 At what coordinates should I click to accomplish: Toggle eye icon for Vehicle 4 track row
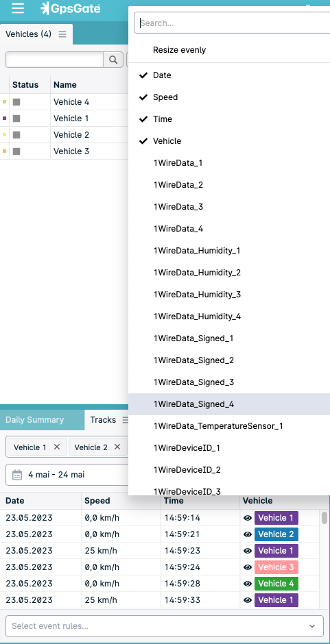(247, 584)
